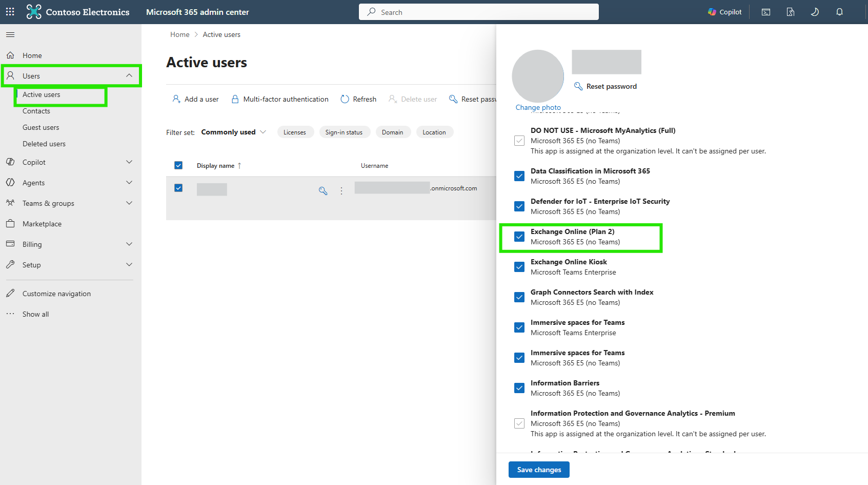Screen dimensions: 868x485
Task: Open the app launcher waffle icon
Action: tap(10, 12)
